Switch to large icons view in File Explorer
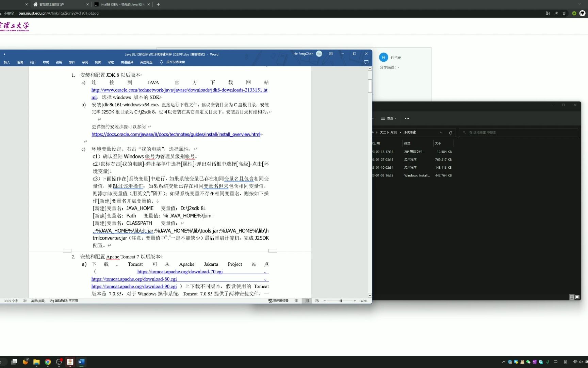This screenshot has width=588, height=368. (x=577, y=297)
